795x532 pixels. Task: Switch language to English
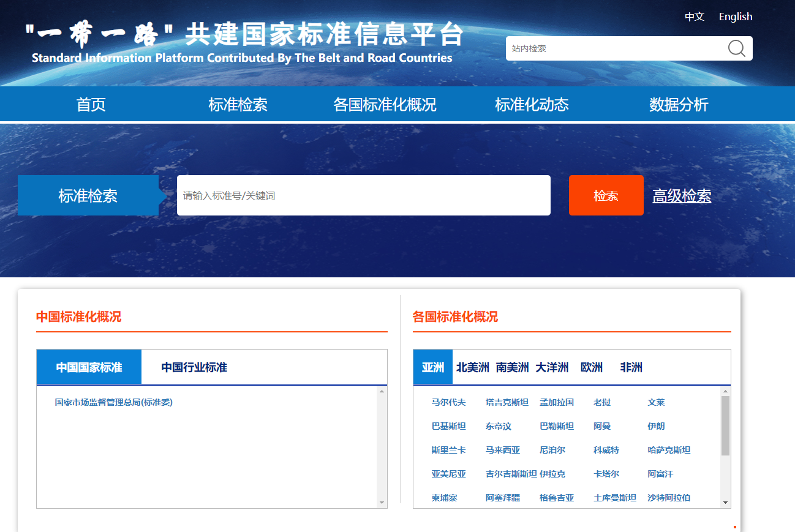click(735, 17)
